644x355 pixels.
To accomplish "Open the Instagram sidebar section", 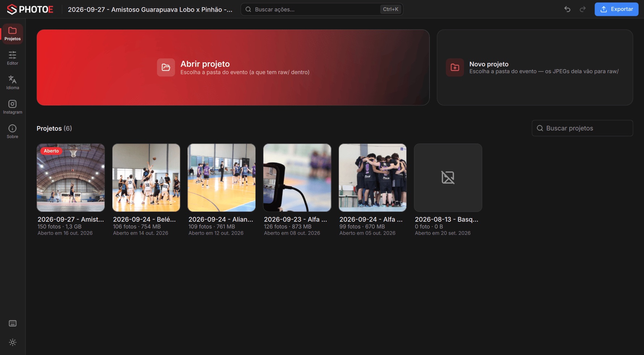I will (x=13, y=107).
